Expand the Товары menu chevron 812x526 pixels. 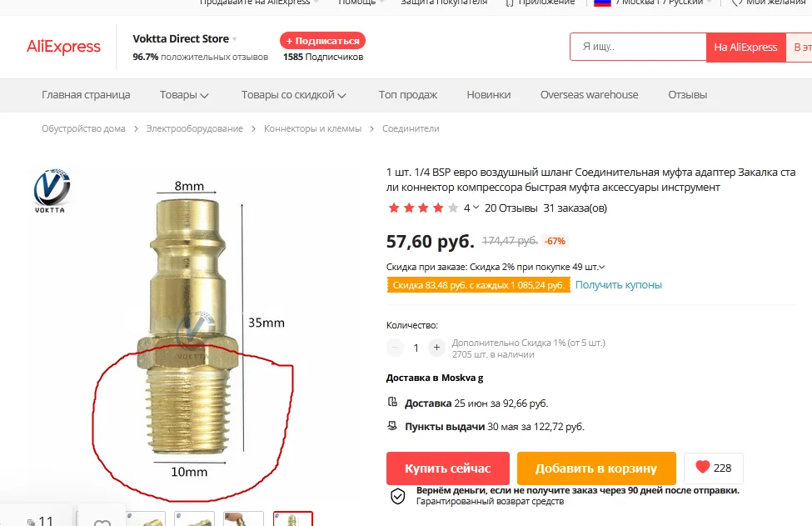click(204, 95)
